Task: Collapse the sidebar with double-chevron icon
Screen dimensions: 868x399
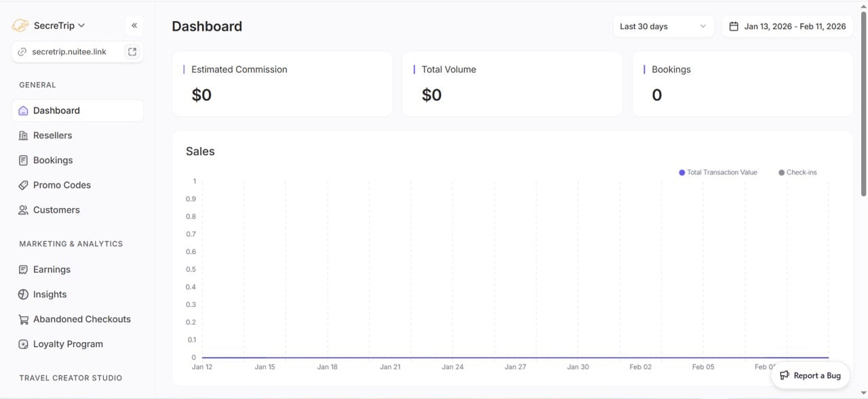Action: coord(134,26)
